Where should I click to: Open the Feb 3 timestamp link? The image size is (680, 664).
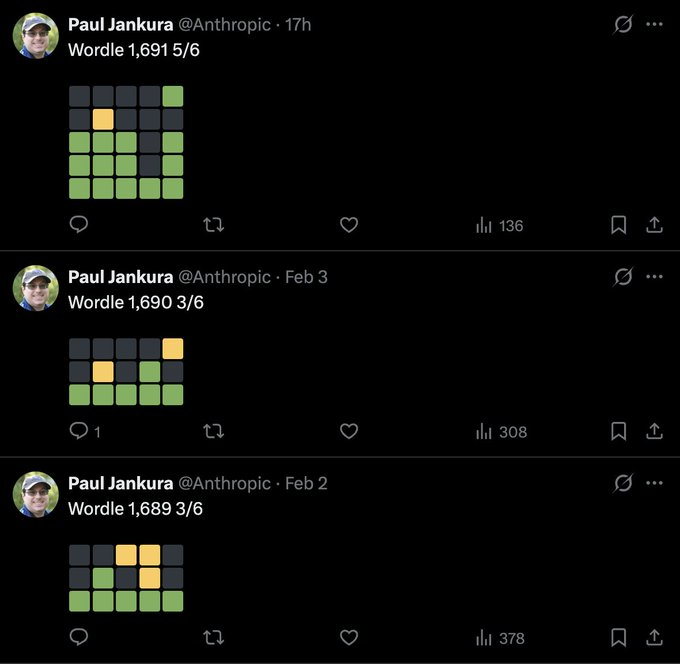click(306, 276)
